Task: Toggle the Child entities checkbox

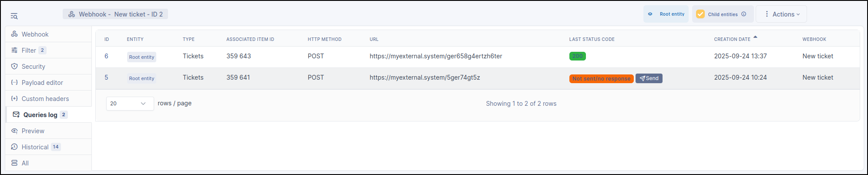Action: [x=700, y=14]
